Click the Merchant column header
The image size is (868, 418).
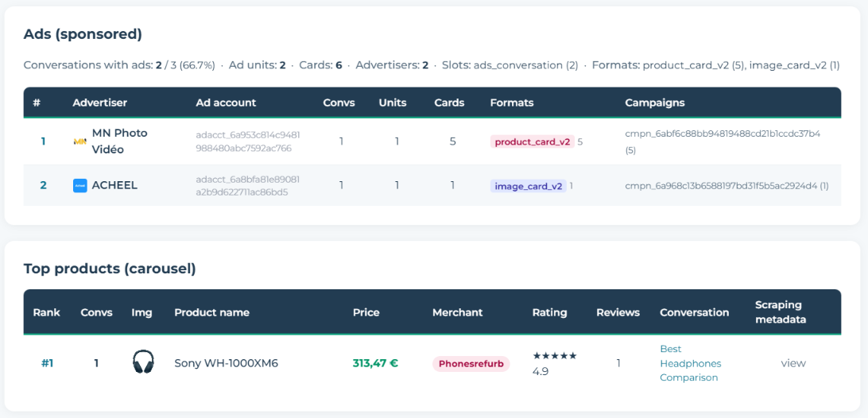click(457, 312)
